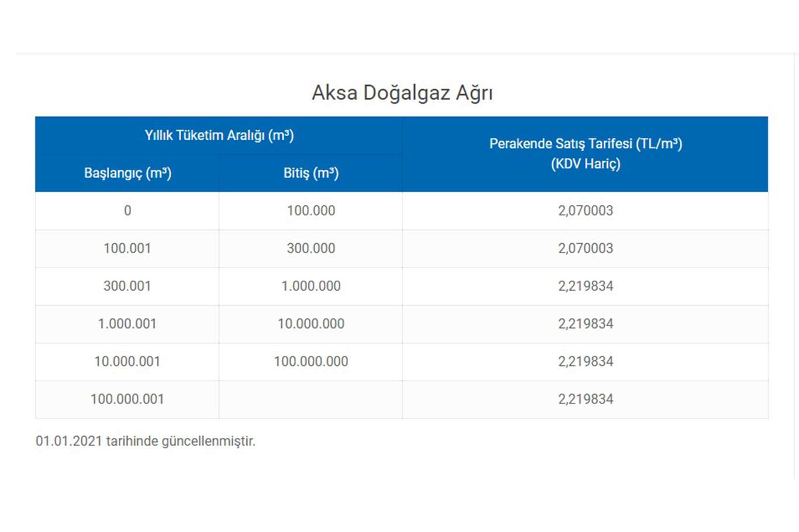Select the 10.000.000 end value cell
The image size is (799, 532).
click(311, 324)
